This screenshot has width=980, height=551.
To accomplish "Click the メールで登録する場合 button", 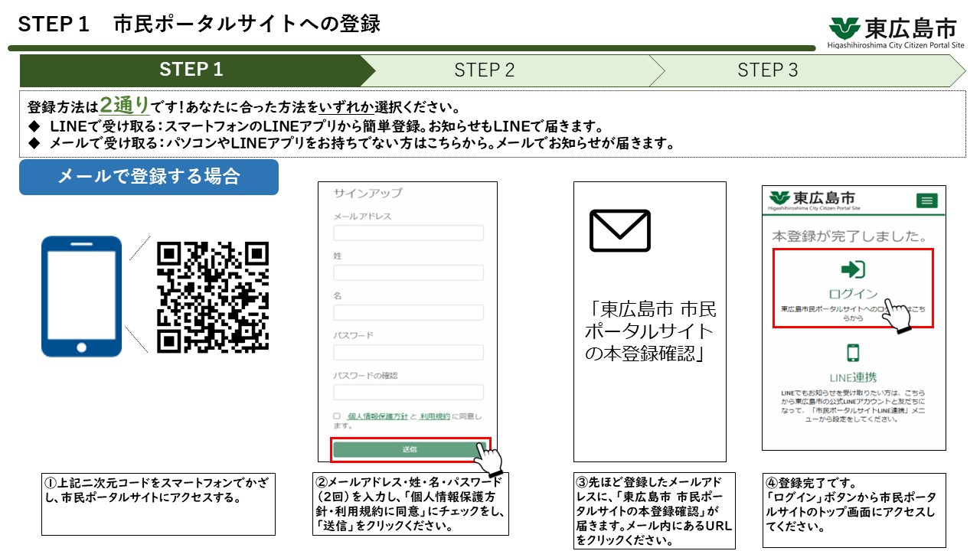I will (x=149, y=177).
